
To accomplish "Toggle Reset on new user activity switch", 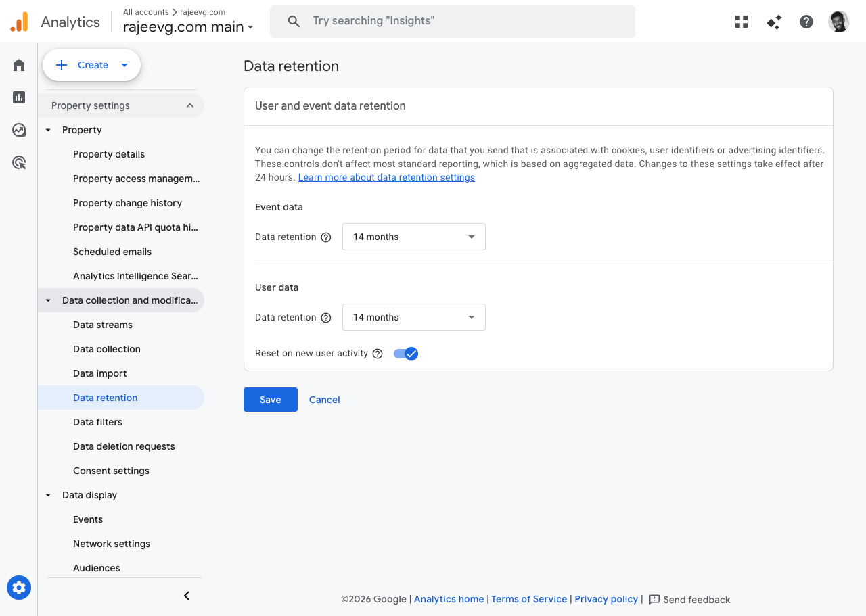I will pyautogui.click(x=406, y=354).
